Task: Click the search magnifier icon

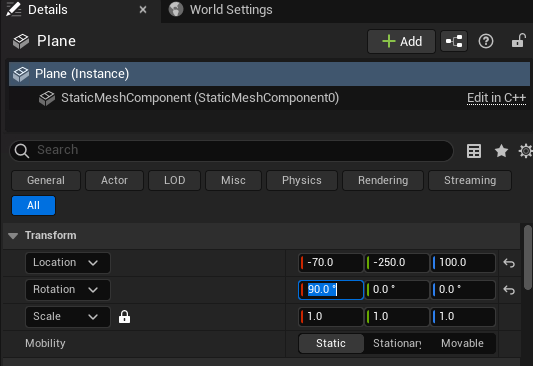Action: pos(22,151)
